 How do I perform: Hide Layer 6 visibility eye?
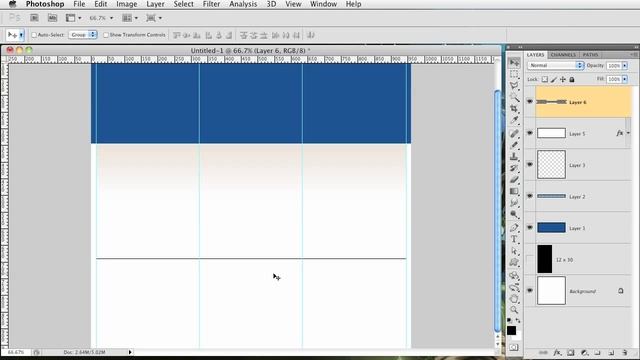[530, 102]
